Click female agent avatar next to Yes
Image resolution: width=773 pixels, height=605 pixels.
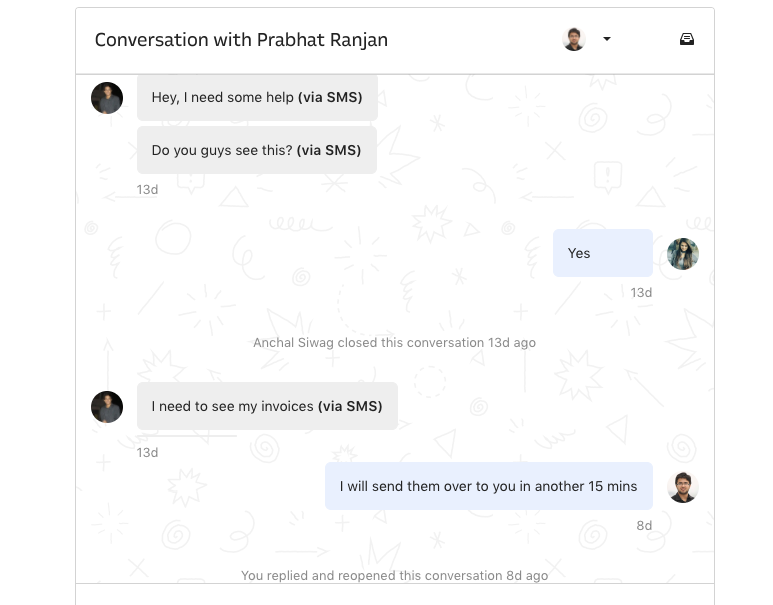pyautogui.click(x=683, y=254)
